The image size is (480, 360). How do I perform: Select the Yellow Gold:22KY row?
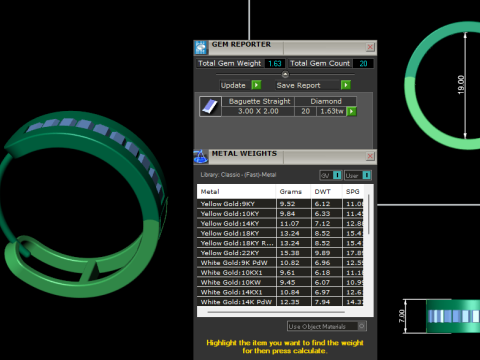click(x=280, y=253)
